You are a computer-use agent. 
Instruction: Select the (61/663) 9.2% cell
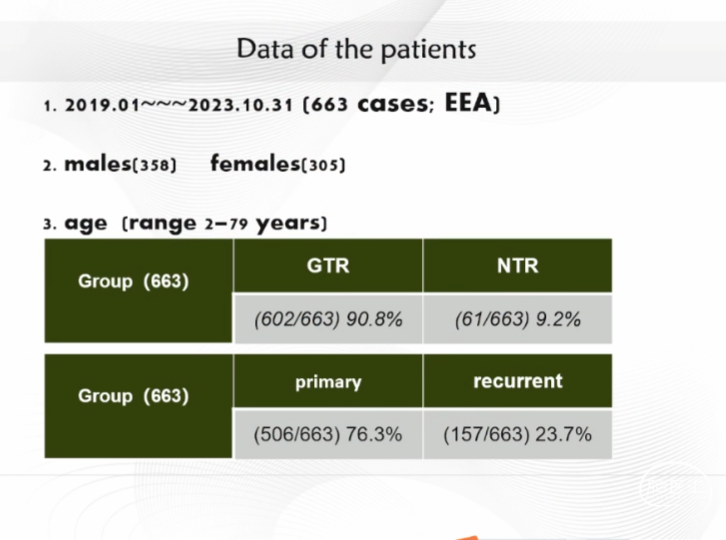518,319
